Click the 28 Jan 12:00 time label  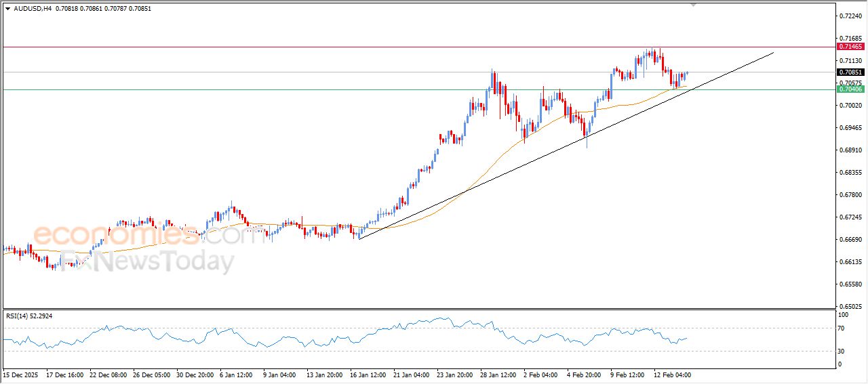click(x=499, y=374)
